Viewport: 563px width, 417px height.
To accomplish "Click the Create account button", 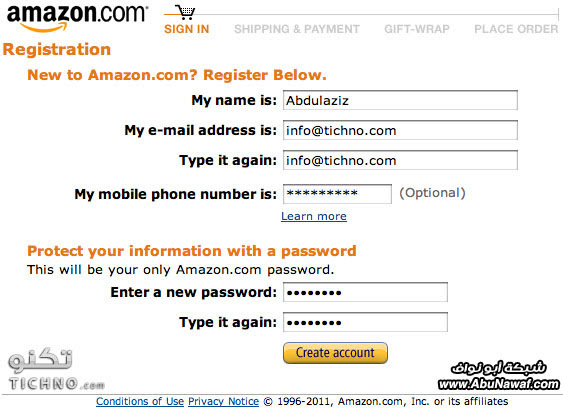I will click(335, 353).
